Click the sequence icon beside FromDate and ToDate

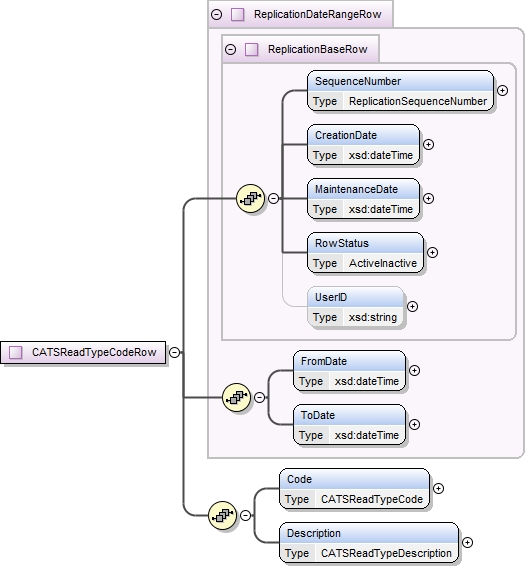click(x=236, y=397)
